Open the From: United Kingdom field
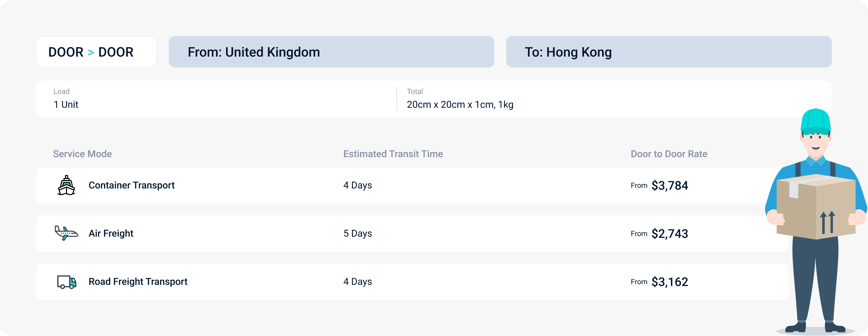The image size is (868, 336). pyautogui.click(x=331, y=52)
